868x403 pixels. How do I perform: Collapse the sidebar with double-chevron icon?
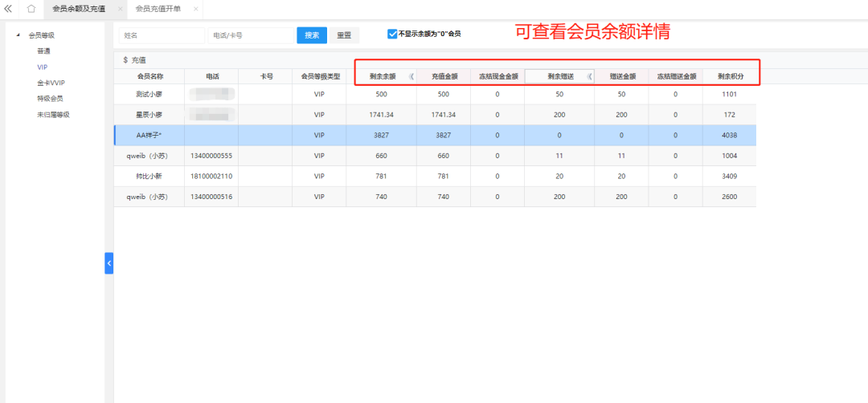tap(9, 9)
